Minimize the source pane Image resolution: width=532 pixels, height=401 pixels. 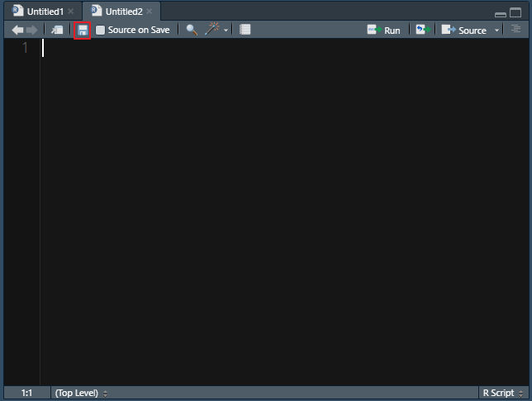[500, 14]
